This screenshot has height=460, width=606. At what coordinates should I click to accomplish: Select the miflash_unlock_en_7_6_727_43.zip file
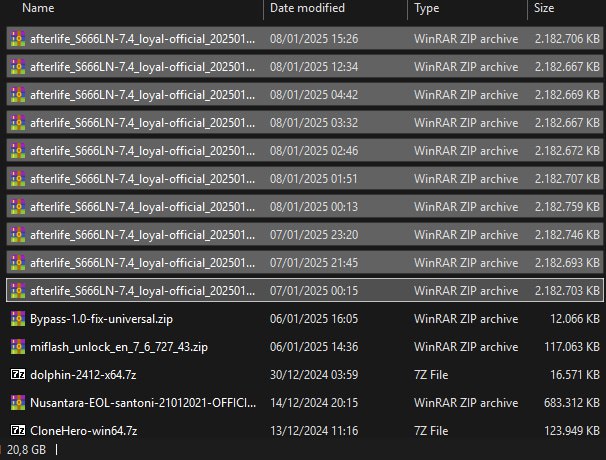[x=119, y=347]
